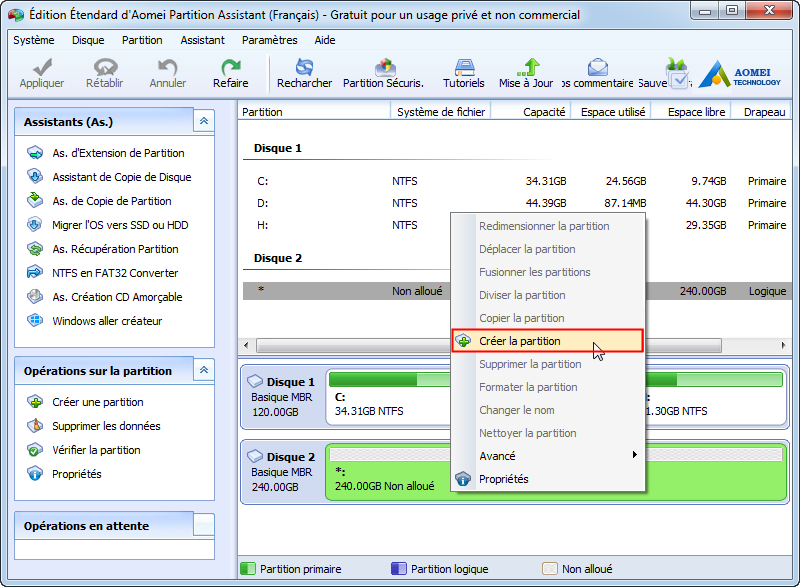Select the C: partition row
Screen dimensions: 800x587
click(x=517, y=181)
